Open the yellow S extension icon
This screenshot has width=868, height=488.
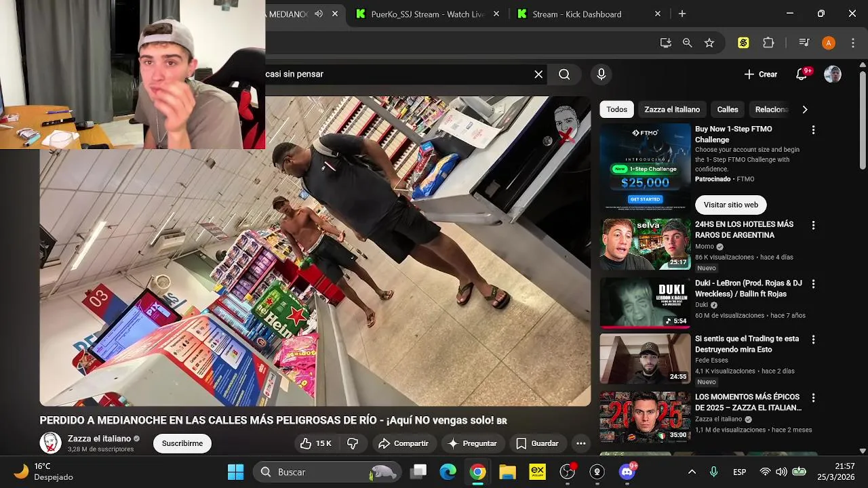(743, 43)
